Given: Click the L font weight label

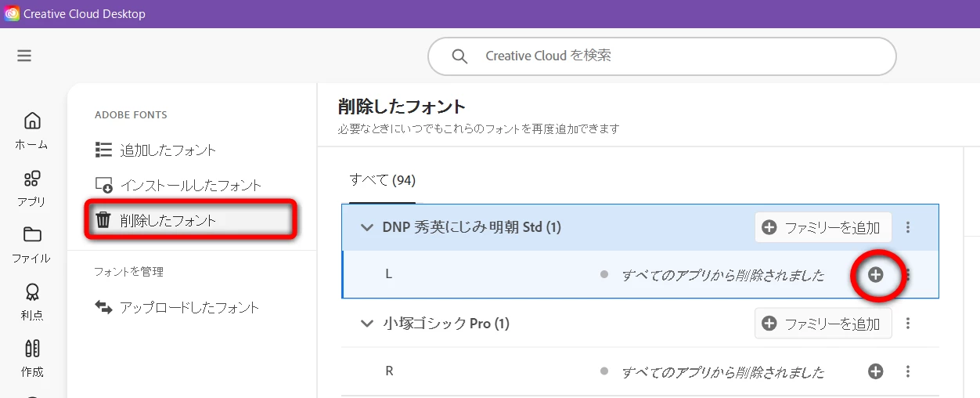Looking at the screenshot, I should click(x=388, y=275).
